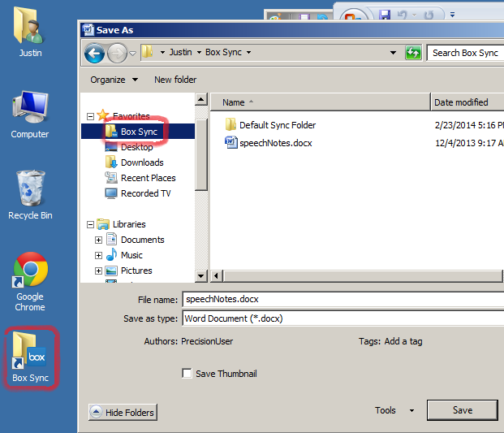The image size is (504, 433).
Task: Click the folder icon in address bar
Action: pyautogui.click(x=147, y=51)
